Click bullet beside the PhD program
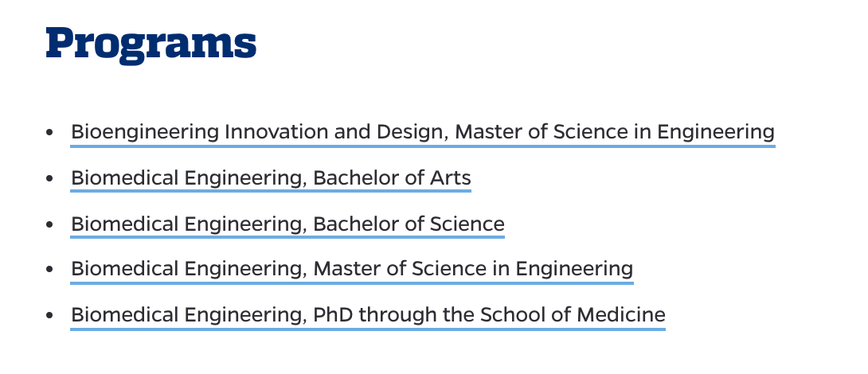This screenshot has height=374, width=868. point(50,316)
